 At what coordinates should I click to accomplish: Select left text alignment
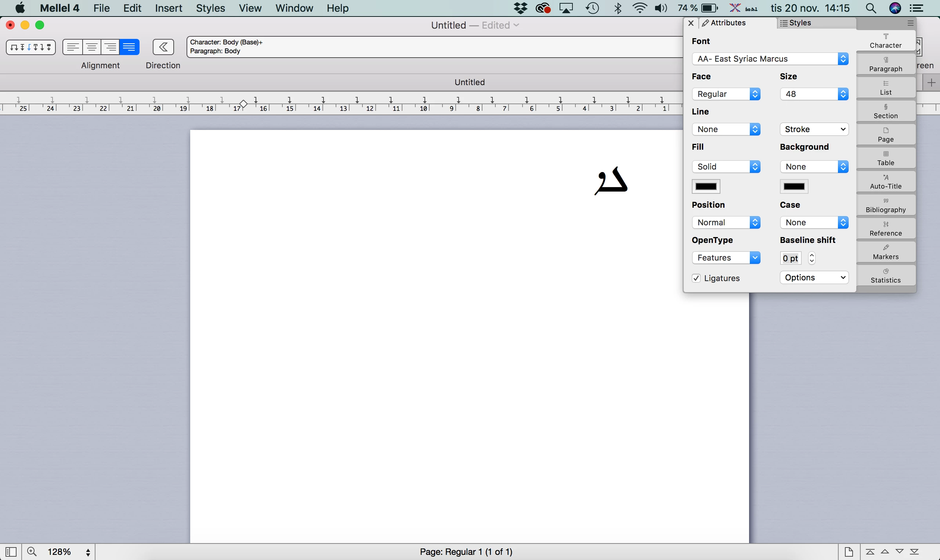[x=72, y=47]
